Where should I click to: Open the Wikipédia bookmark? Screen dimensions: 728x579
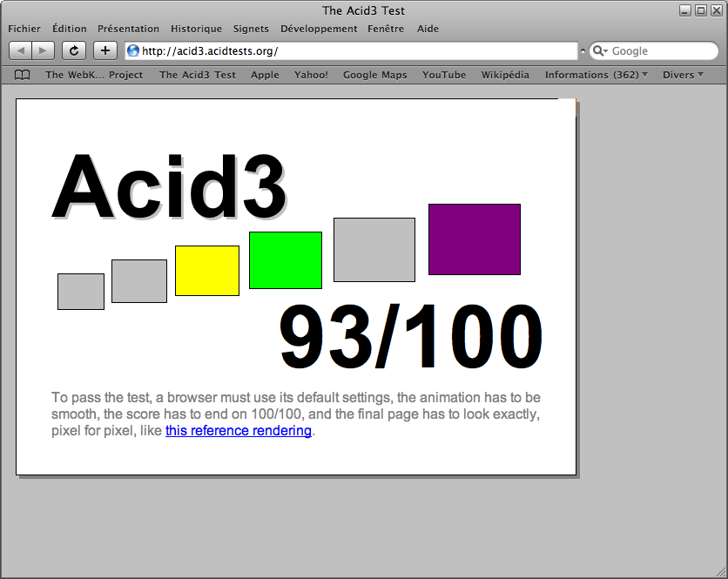505,75
